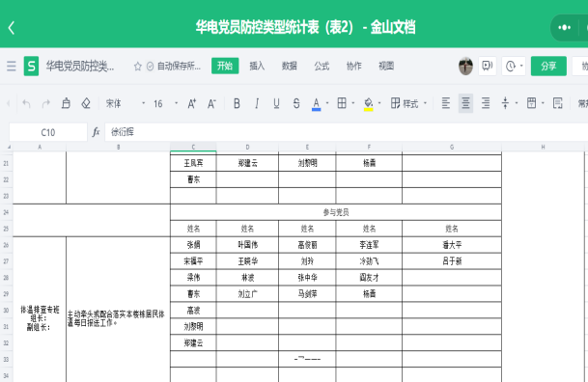This screenshot has width=588, height=382.
Task: Align text left
Action: click(x=445, y=103)
